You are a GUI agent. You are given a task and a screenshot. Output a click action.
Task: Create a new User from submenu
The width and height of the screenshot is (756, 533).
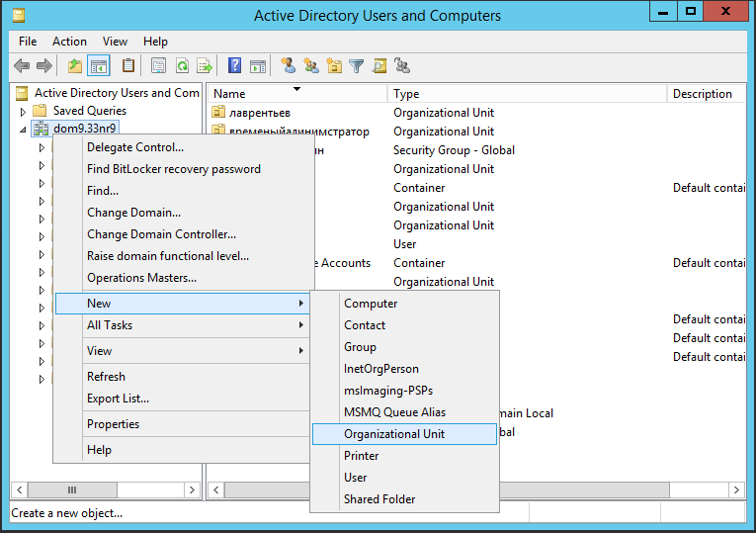pos(404,478)
